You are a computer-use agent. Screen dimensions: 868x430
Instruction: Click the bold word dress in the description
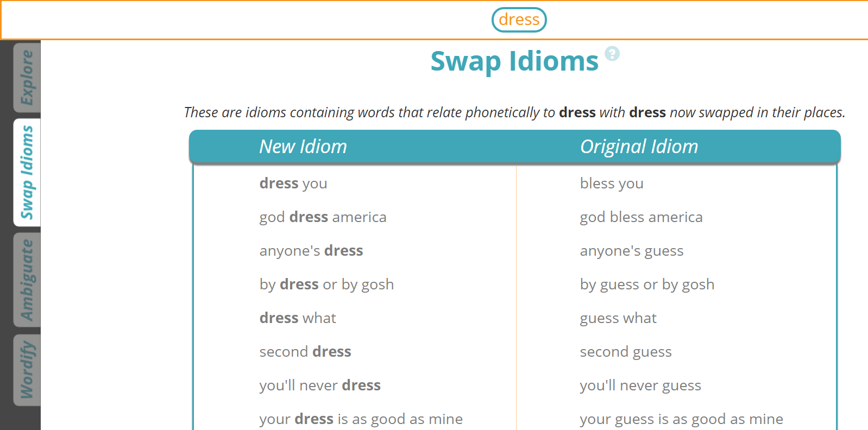(x=577, y=112)
